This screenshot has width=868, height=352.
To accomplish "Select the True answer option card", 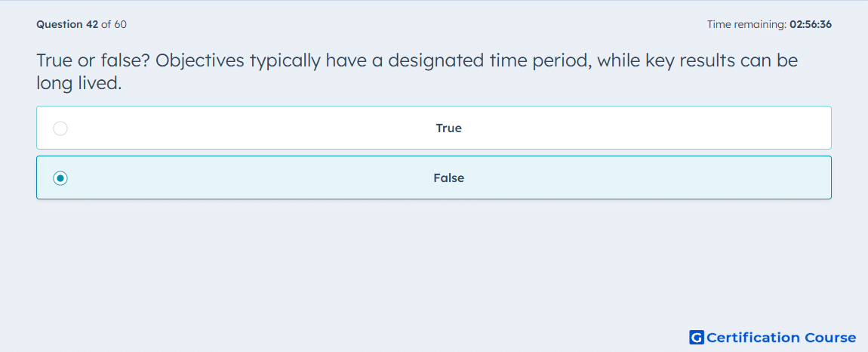I will tap(433, 128).
